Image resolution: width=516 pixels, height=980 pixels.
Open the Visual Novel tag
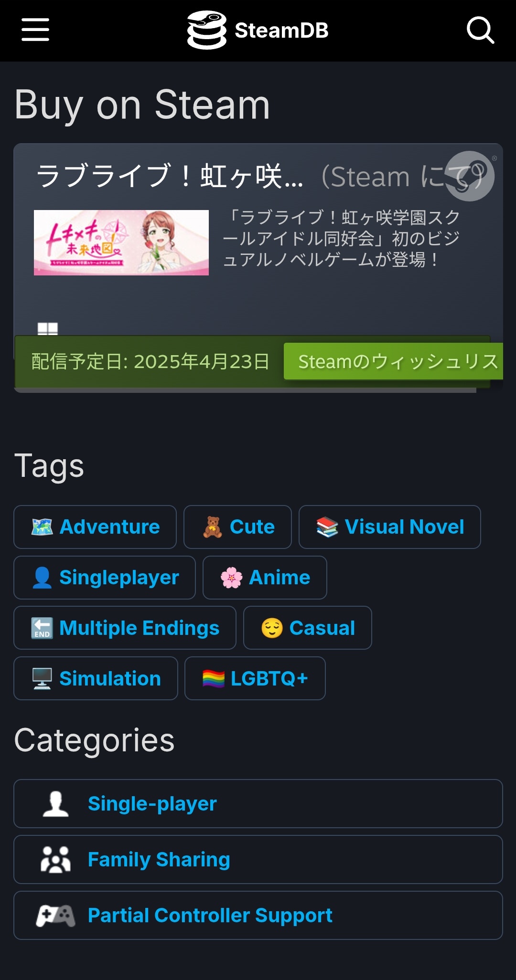click(x=389, y=527)
